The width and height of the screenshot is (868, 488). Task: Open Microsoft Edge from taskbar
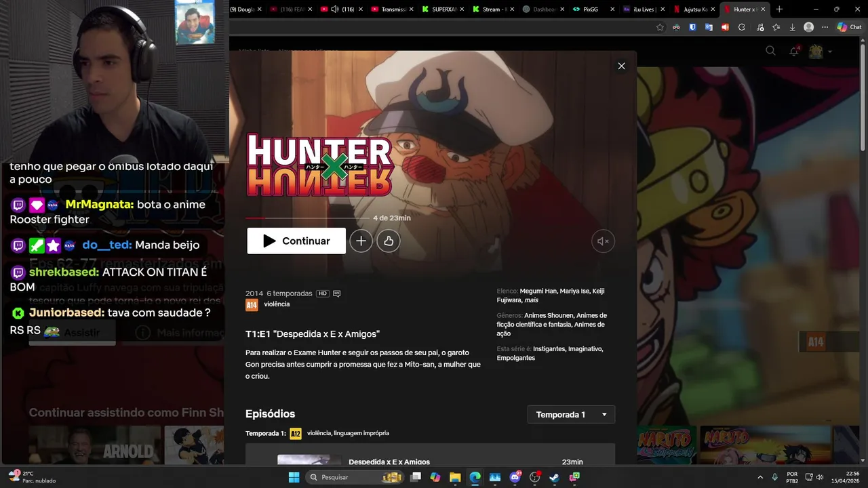475,477
